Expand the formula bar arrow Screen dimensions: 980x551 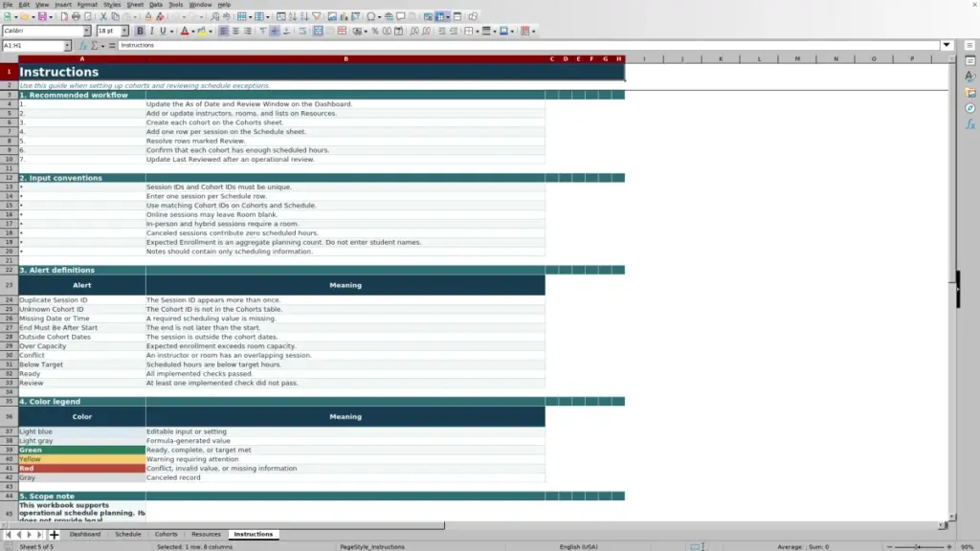pos(947,45)
